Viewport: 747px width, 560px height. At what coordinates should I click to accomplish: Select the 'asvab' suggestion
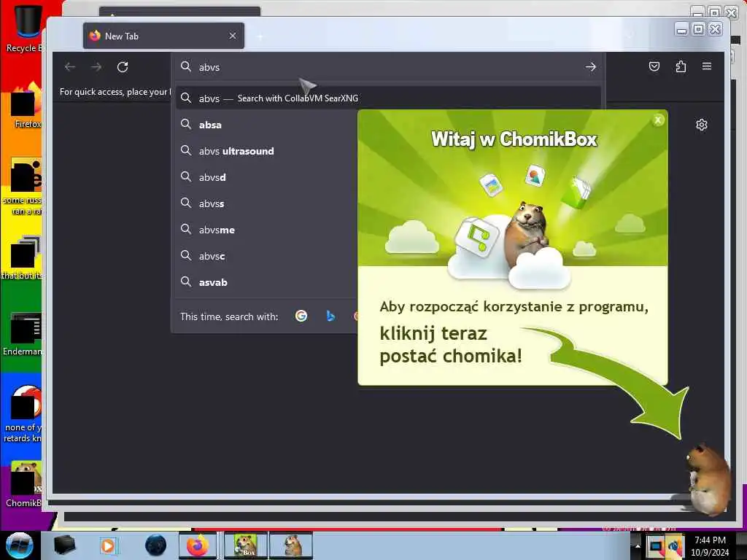tap(267, 282)
